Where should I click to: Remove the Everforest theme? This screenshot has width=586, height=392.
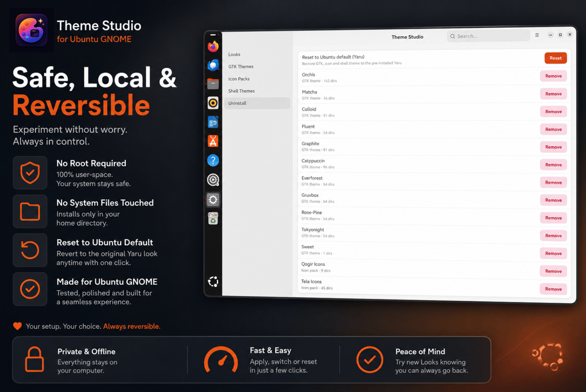pyautogui.click(x=554, y=182)
